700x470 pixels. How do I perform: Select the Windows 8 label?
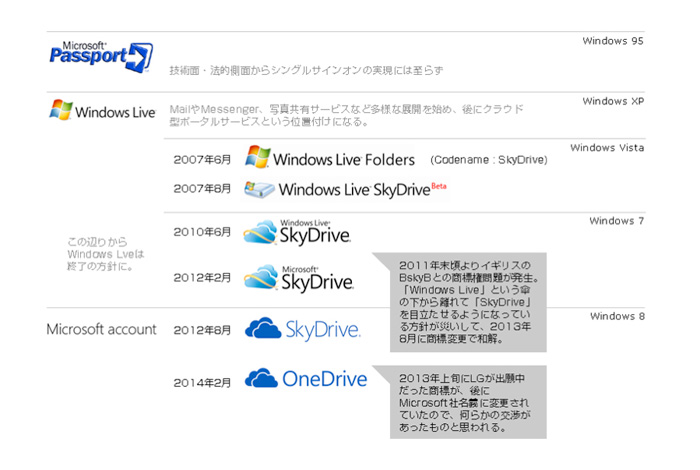coord(617,316)
